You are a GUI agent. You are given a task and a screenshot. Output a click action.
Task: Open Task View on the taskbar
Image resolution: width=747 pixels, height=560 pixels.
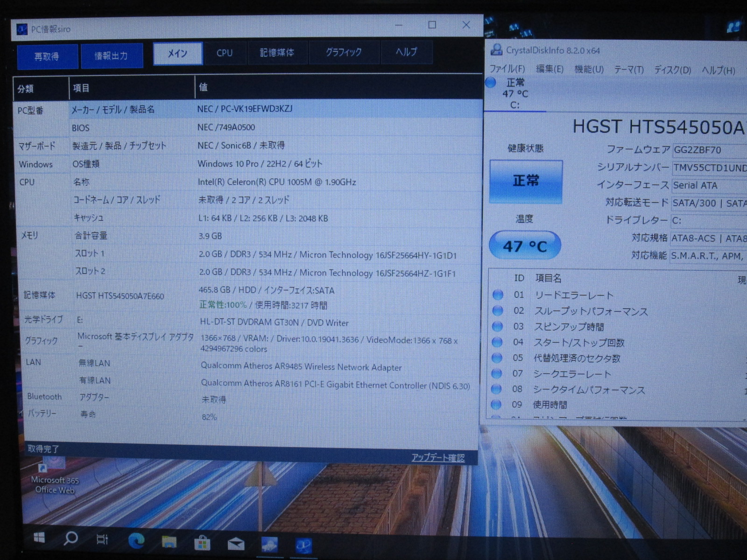[x=102, y=539]
